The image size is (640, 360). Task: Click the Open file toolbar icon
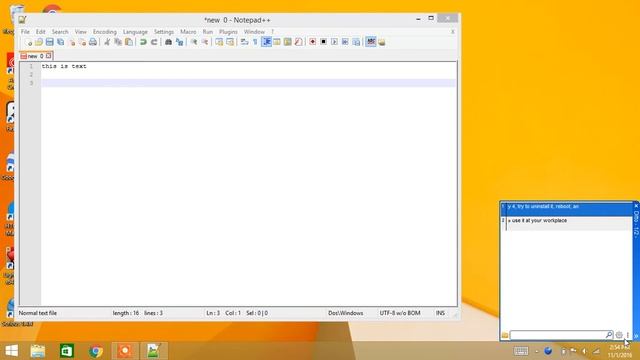pyautogui.click(x=39, y=42)
